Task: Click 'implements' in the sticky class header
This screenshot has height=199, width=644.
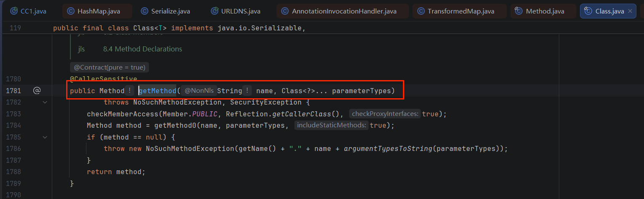Action: [192, 28]
